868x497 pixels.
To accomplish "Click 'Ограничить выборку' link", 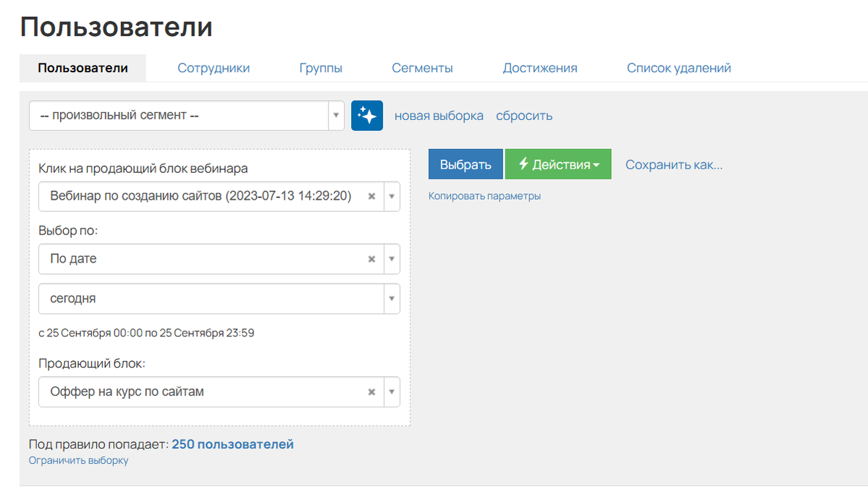I will tap(79, 461).
